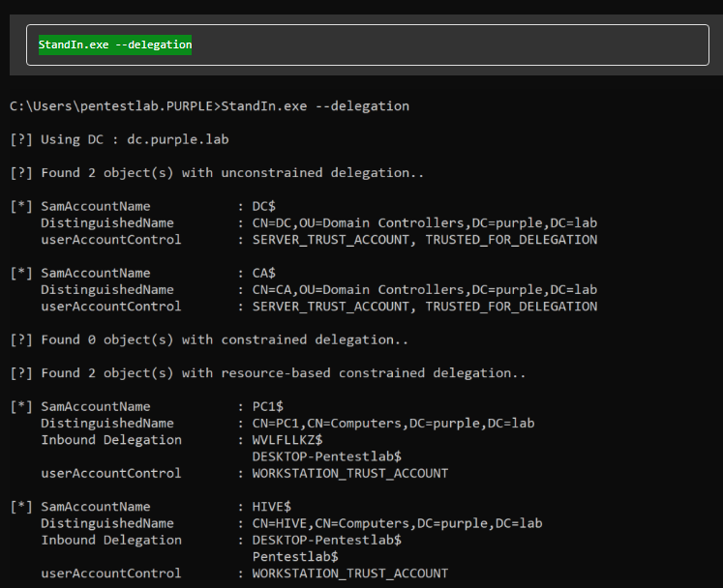Screen dimensions: 723x588
Task: Select the HIVE$ SamAccountName value
Action: point(272,507)
